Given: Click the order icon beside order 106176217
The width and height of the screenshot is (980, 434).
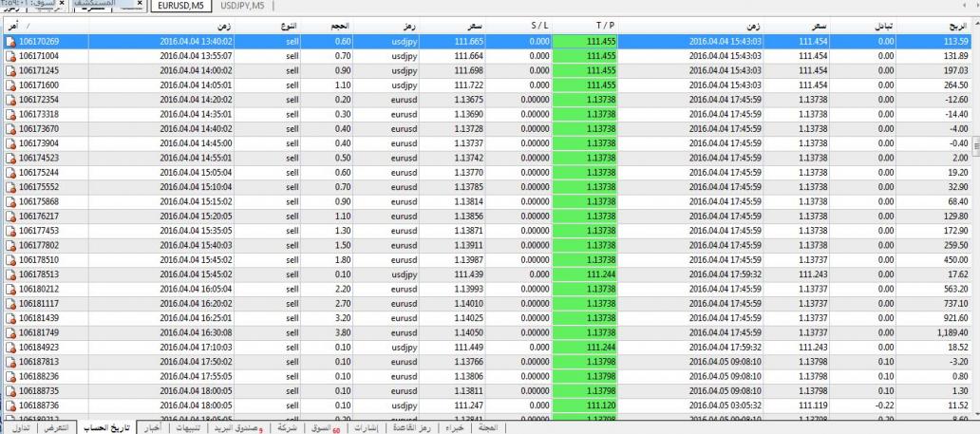Looking at the screenshot, I should point(10,217).
